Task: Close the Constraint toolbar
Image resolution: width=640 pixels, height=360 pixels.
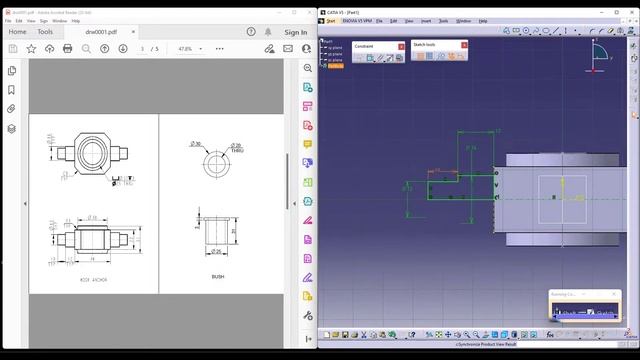Action: pyautogui.click(x=401, y=47)
